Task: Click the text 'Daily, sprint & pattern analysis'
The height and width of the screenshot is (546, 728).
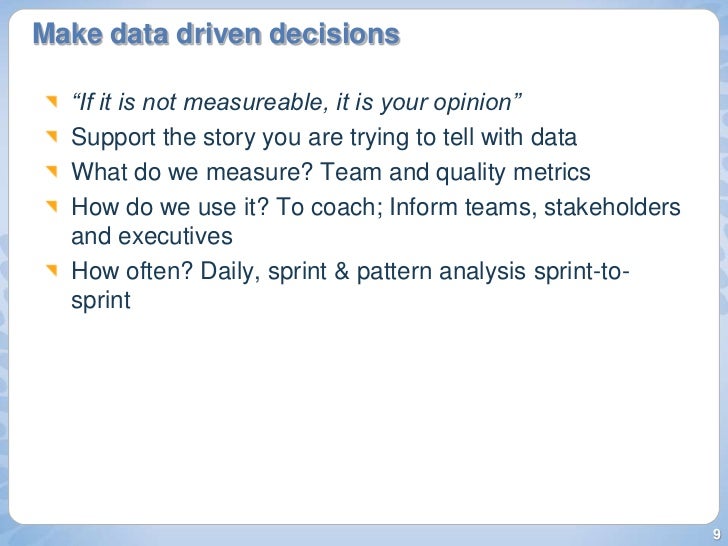Action: pyautogui.click(x=363, y=271)
